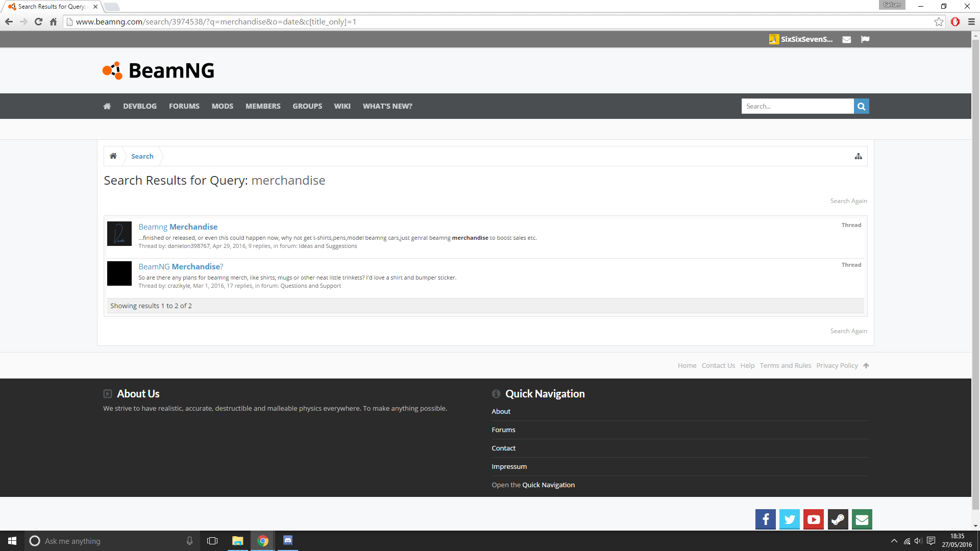Click the Help footer link
The image size is (980, 551).
[747, 365]
